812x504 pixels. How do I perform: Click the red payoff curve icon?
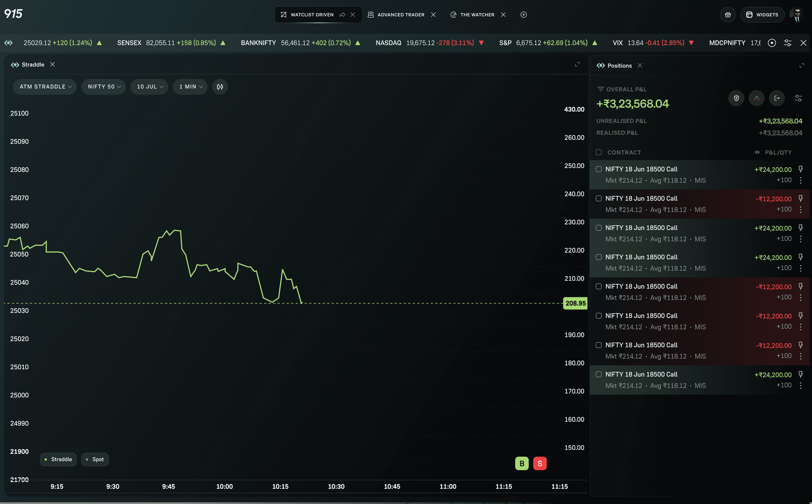coord(757,98)
